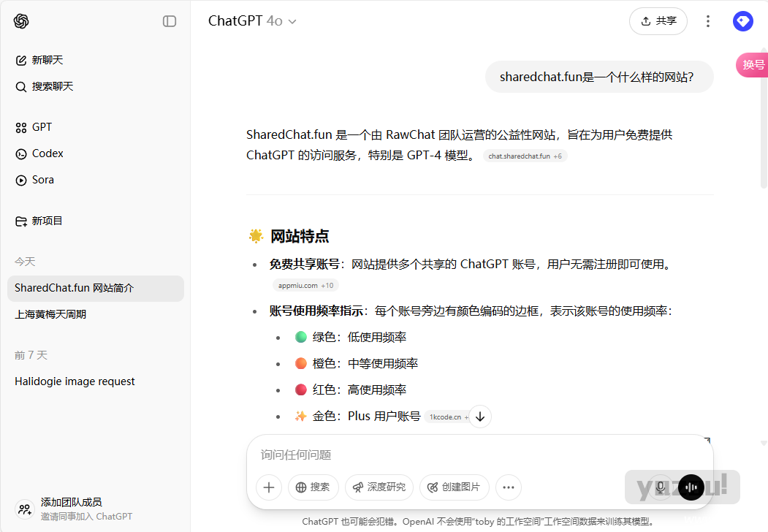Open the 1kcode.cn source chip
Viewport: 768px width, 532px height.
click(446, 417)
